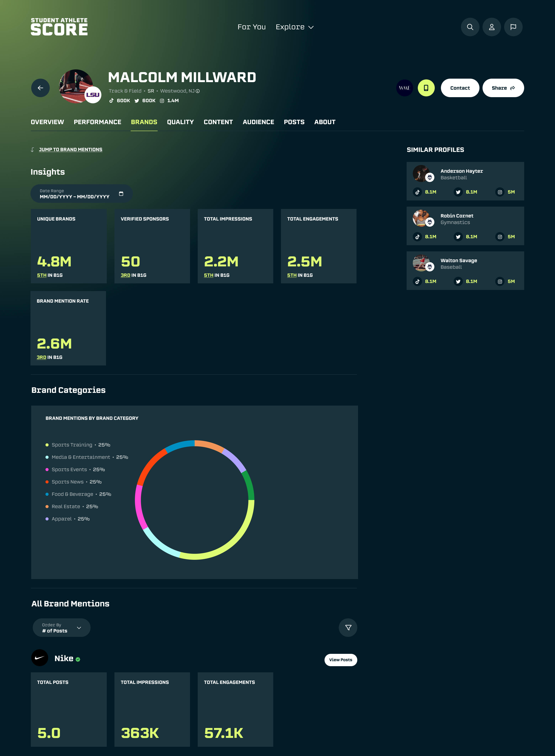This screenshot has height=756, width=555.
Task: Open Malcolm Millward's profile photo
Action: (76, 86)
